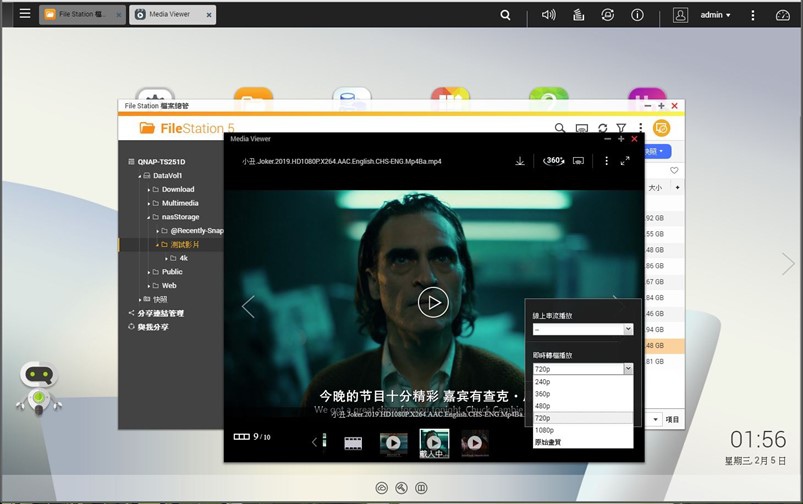Click the tools icon in bottom desktop dock

pos(402,488)
